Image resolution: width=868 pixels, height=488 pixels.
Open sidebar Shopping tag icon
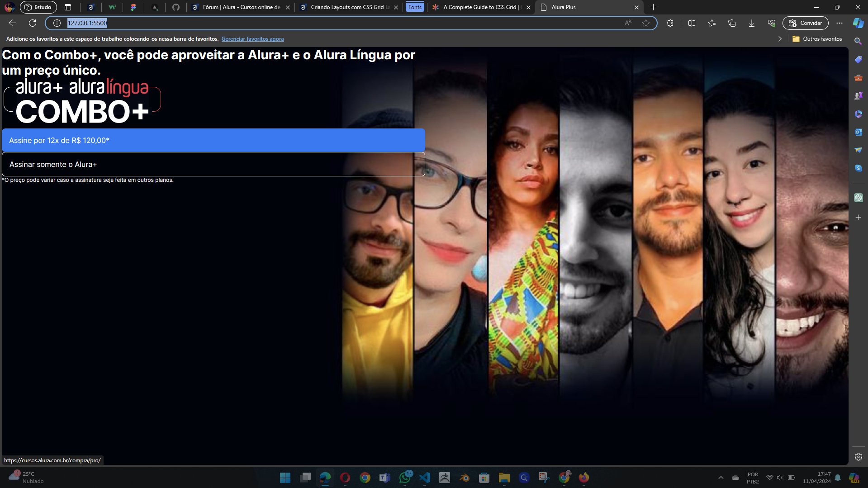[x=858, y=59]
